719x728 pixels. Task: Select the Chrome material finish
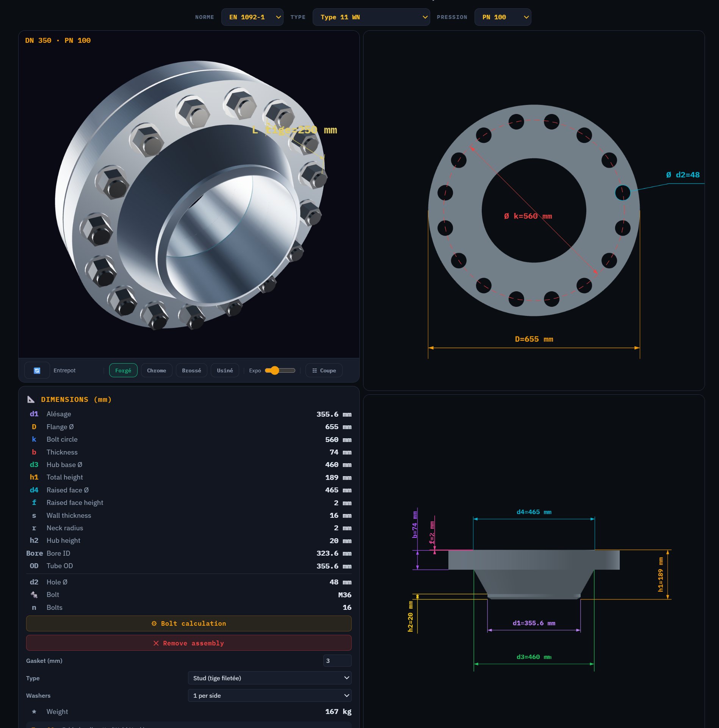coord(156,370)
